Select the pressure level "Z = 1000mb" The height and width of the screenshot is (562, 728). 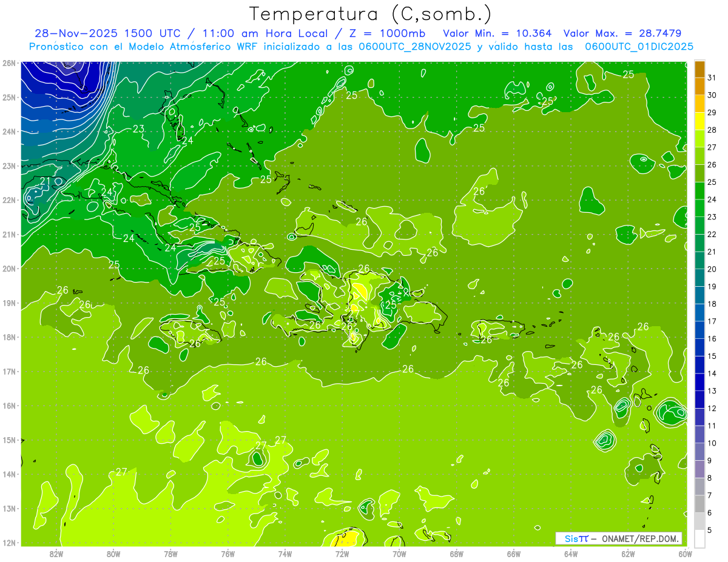[x=388, y=33]
